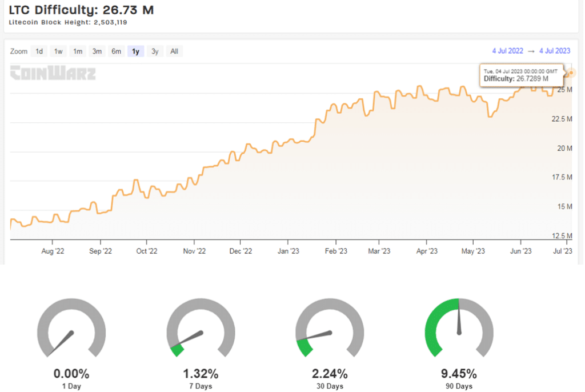Click the 'May '23' axis label
The image size is (585, 392).
[x=473, y=251]
